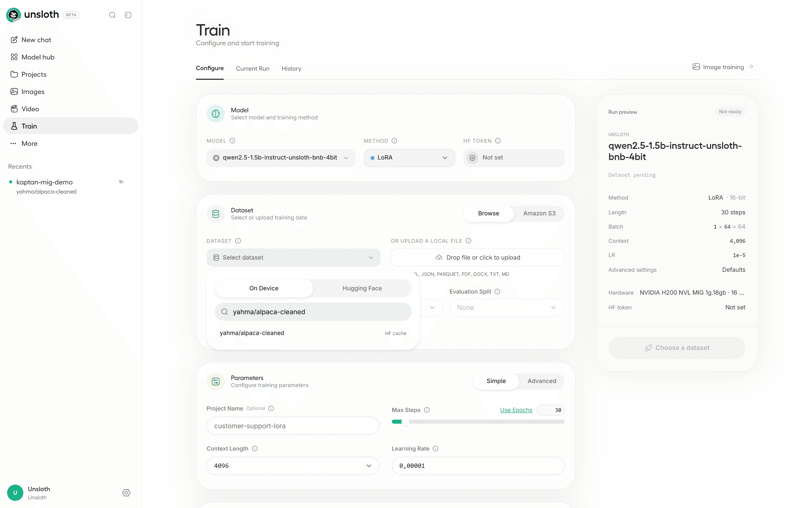The width and height of the screenshot is (812, 508).
Task: Open the Context Length 4096 dropdown
Action: point(293,466)
